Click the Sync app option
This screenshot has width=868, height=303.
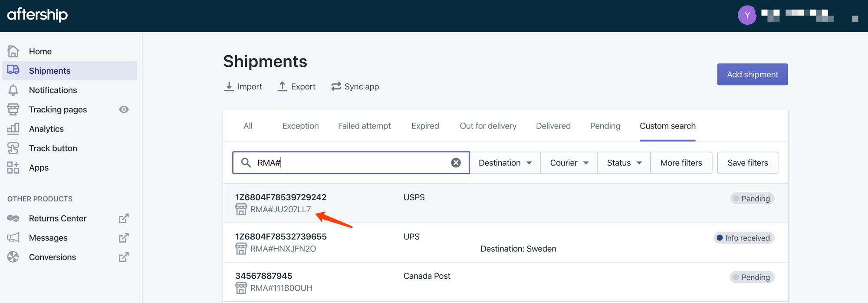[355, 86]
